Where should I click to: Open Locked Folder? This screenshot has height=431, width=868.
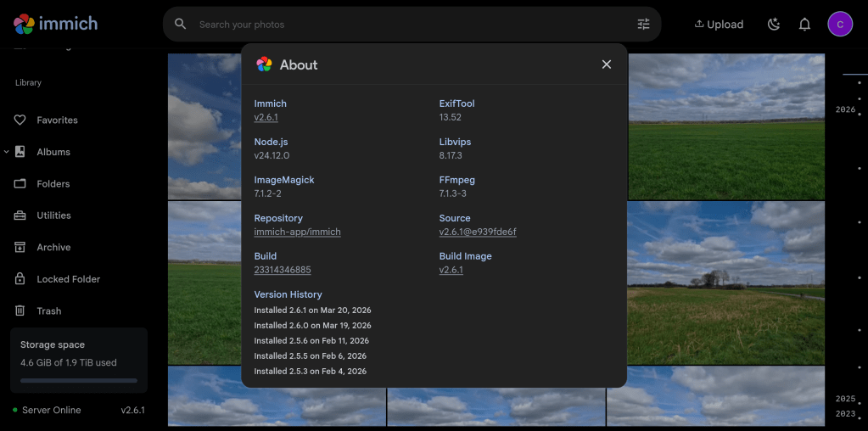[68, 279]
